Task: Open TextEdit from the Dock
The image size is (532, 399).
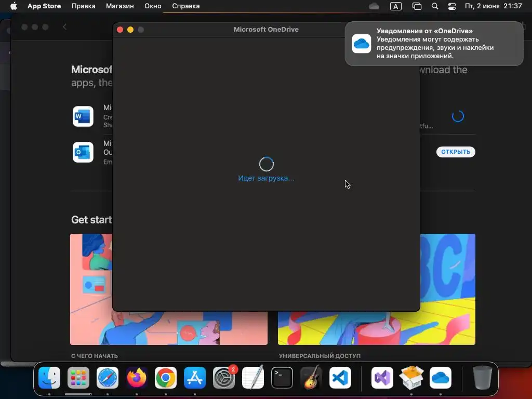Action: (253, 378)
